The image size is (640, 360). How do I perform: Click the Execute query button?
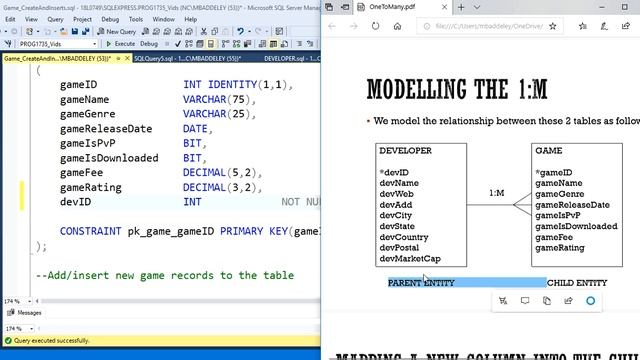click(x=120, y=44)
